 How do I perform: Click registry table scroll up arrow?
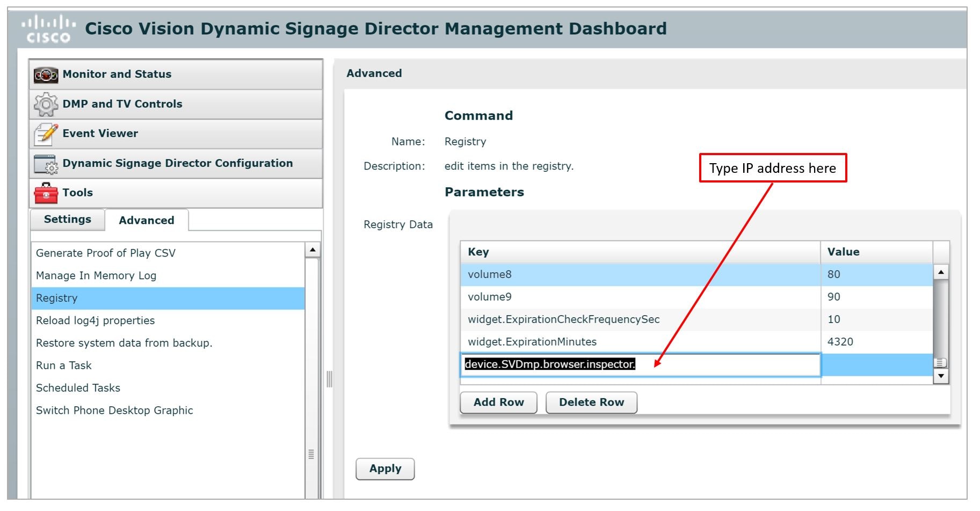point(941,272)
